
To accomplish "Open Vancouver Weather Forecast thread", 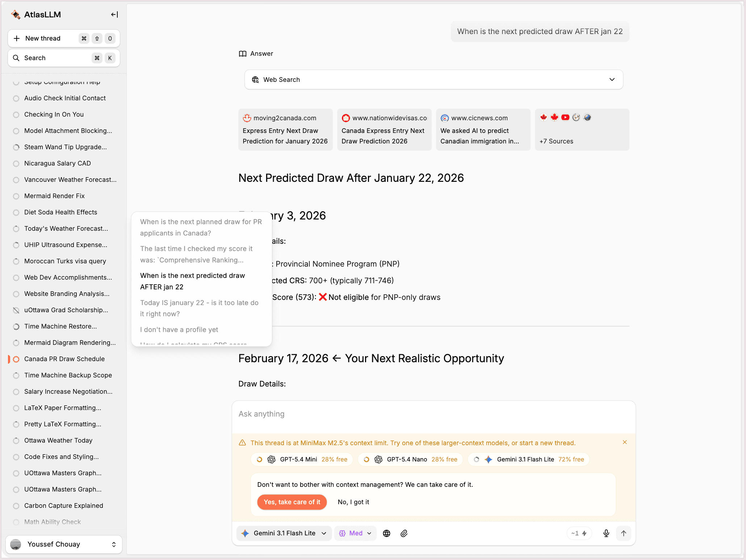I will coord(70,180).
